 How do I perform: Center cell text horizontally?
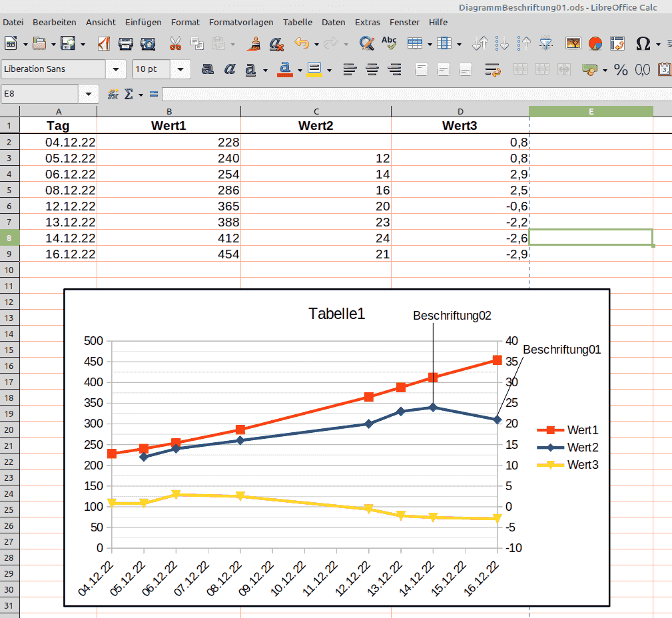point(372,69)
